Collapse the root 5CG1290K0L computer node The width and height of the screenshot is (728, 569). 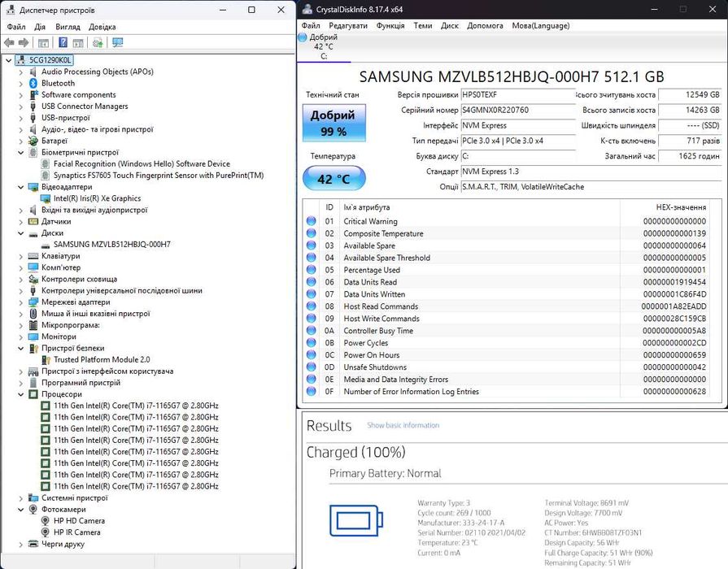pyautogui.click(x=8, y=60)
